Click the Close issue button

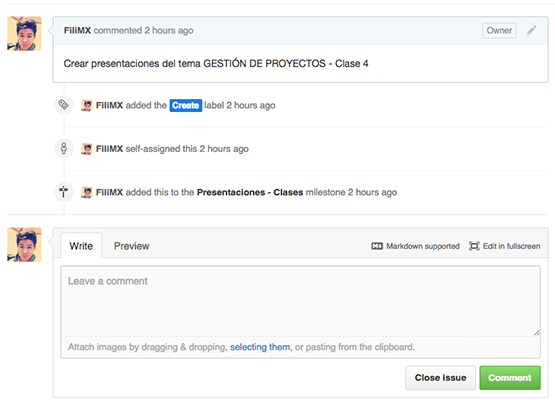(440, 378)
